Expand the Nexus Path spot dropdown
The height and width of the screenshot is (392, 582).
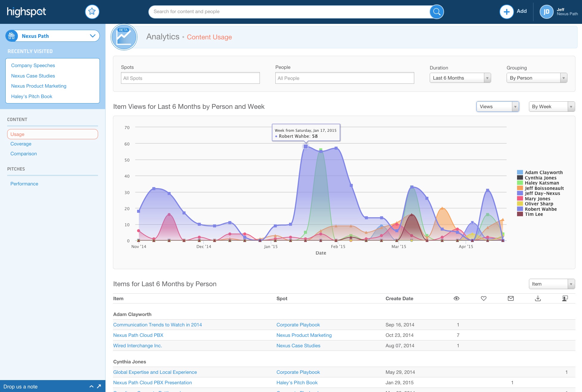click(93, 36)
